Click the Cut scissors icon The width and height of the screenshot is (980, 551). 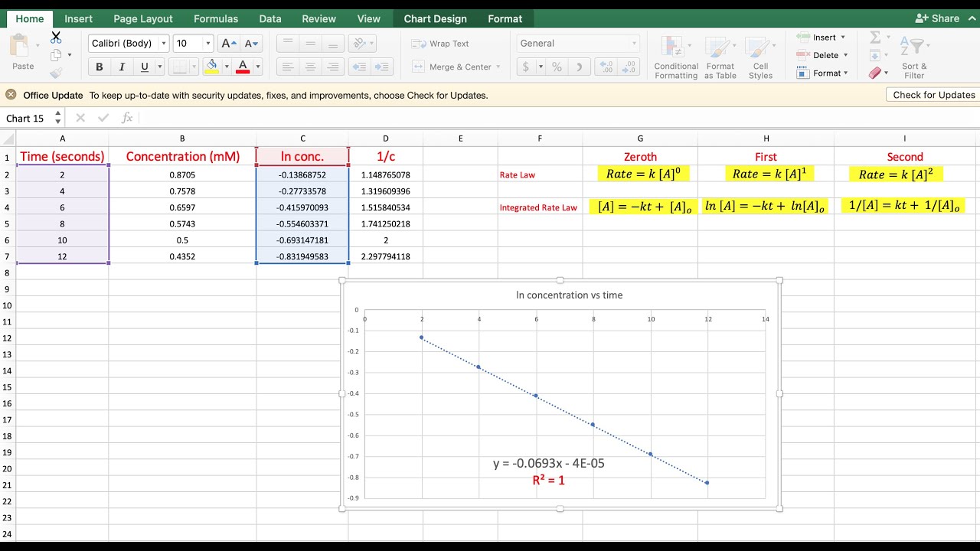pyautogui.click(x=56, y=37)
